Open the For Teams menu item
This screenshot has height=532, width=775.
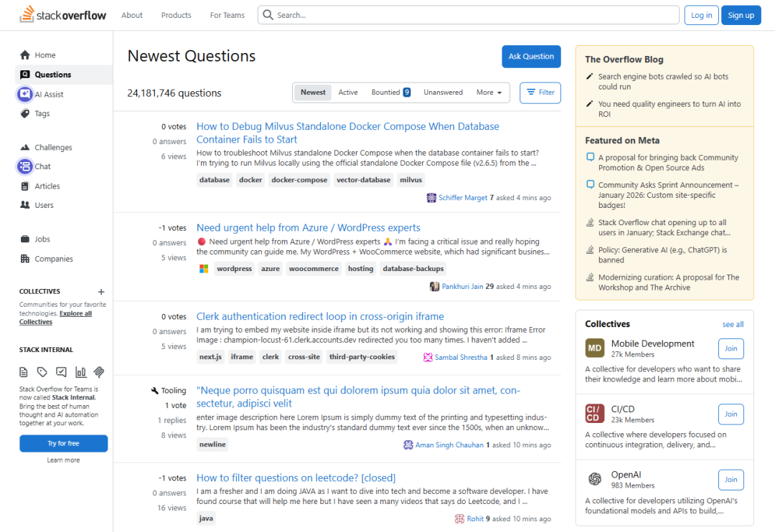click(227, 15)
